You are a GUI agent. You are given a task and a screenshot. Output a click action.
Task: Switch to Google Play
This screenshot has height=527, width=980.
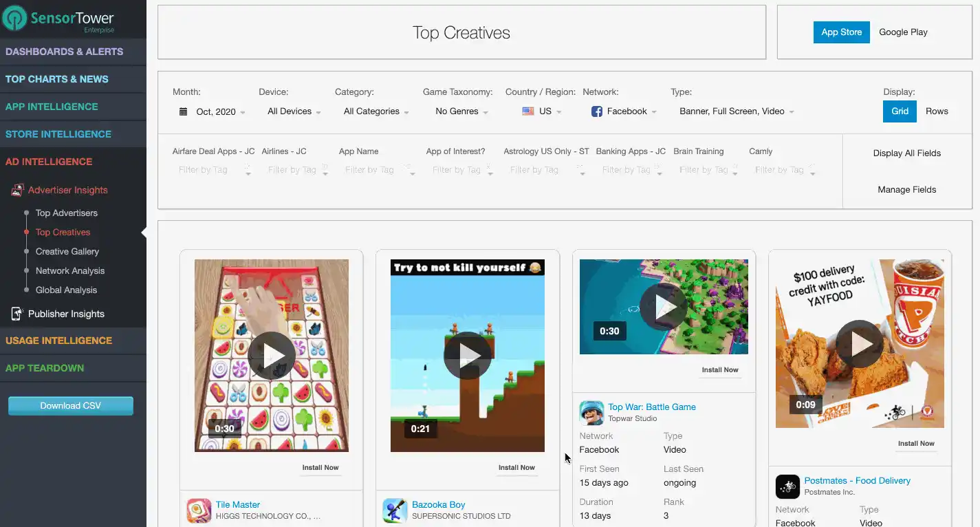coord(903,32)
